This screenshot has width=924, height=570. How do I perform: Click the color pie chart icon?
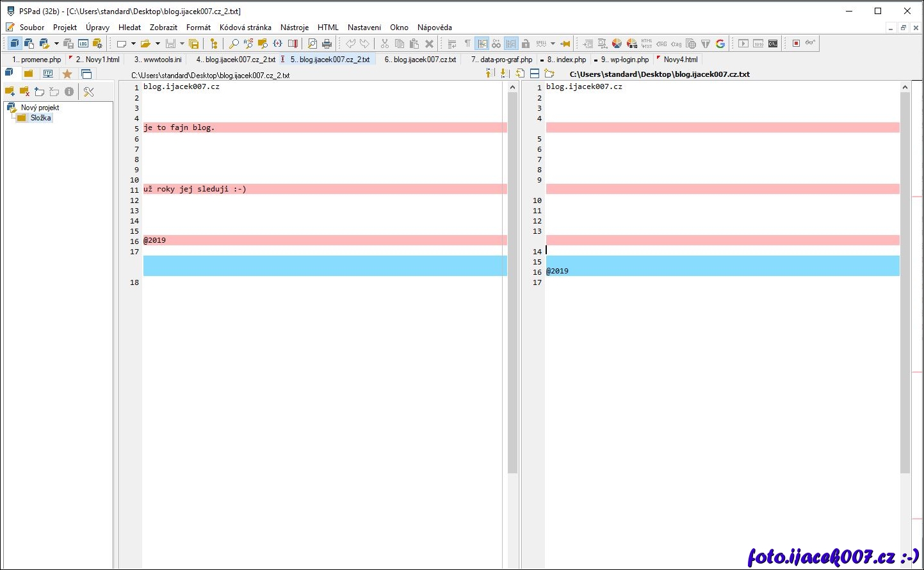[617, 44]
